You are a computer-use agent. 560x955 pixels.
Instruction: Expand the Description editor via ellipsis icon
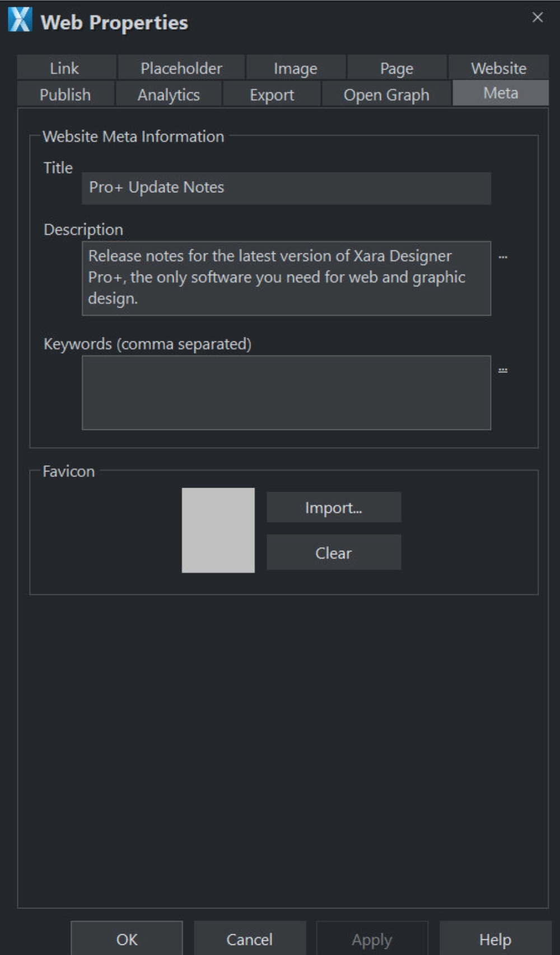(503, 257)
